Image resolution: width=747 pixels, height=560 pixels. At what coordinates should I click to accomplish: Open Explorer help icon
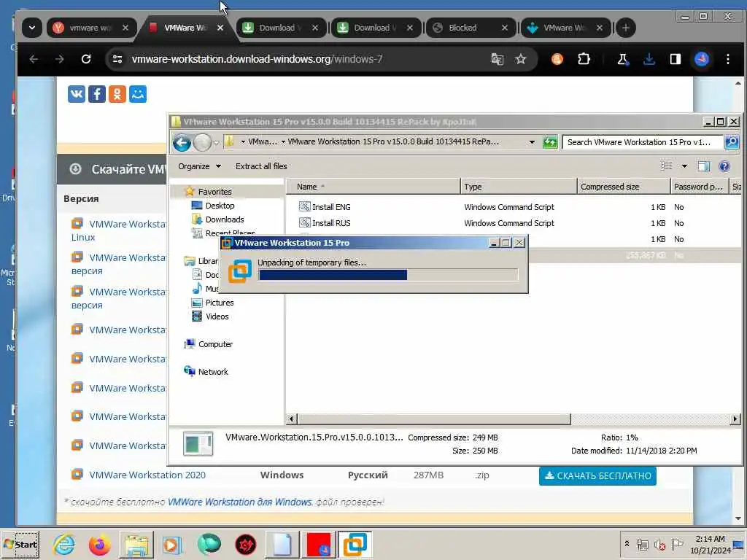click(724, 166)
